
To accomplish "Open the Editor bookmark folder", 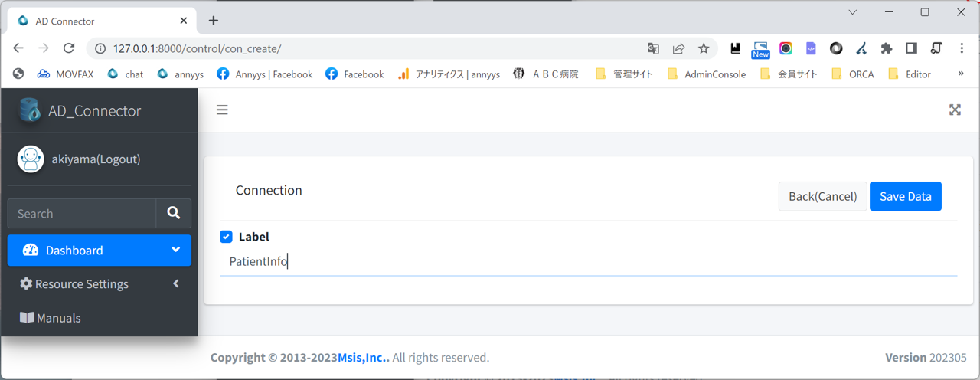I will (910, 74).
